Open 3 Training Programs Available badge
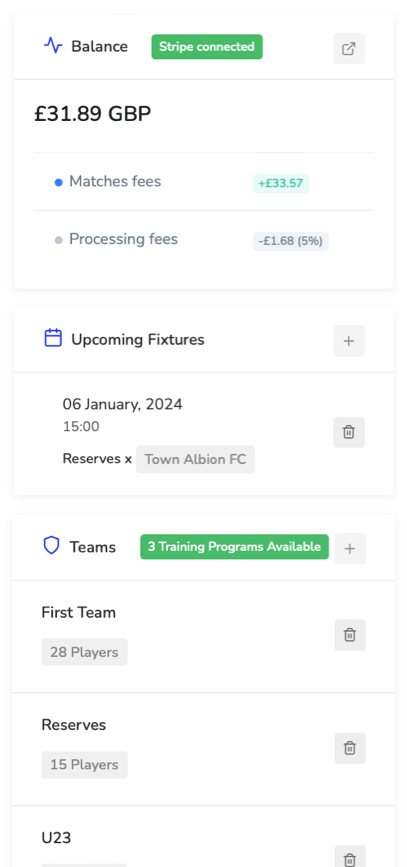The width and height of the screenshot is (407, 867). click(234, 547)
